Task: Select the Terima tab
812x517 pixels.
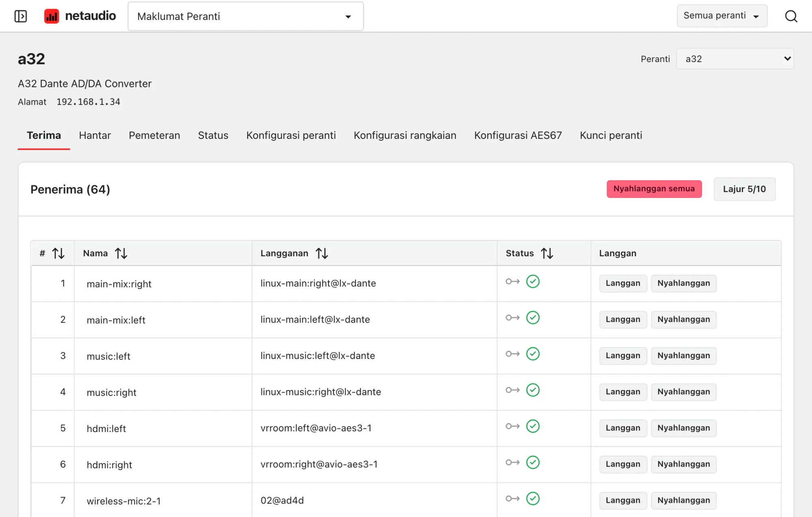Action: (x=44, y=135)
